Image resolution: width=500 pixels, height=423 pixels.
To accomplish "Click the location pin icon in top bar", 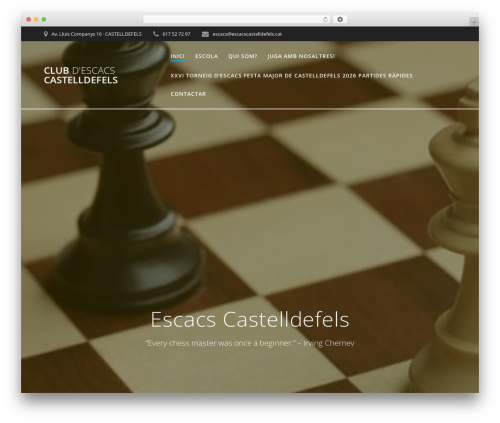I will click(x=46, y=34).
